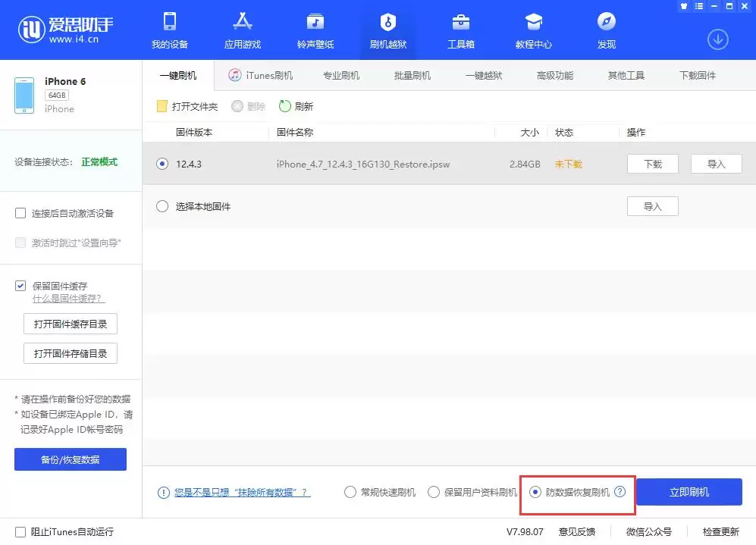Open 应用游戏 section
The image size is (756, 545).
(243, 30)
